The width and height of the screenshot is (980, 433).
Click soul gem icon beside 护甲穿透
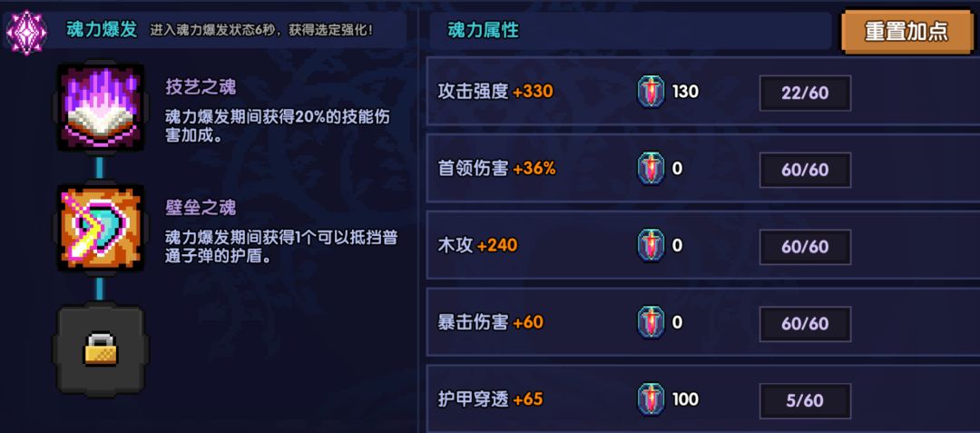click(650, 399)
